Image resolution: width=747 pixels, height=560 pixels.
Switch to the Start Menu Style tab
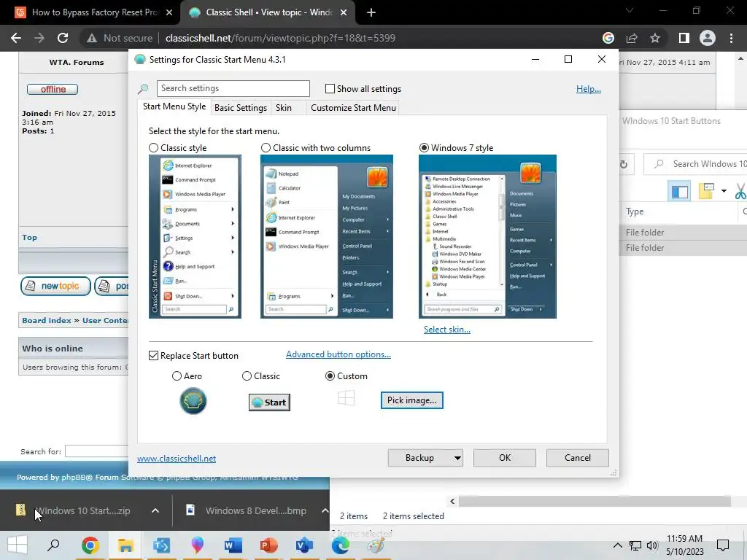click(x=174, y=106)
